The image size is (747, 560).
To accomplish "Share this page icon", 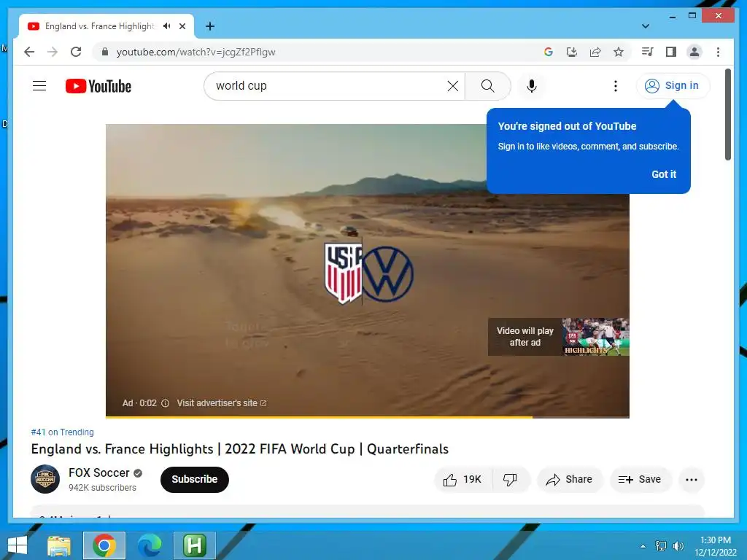I will [x=595, y=52].
